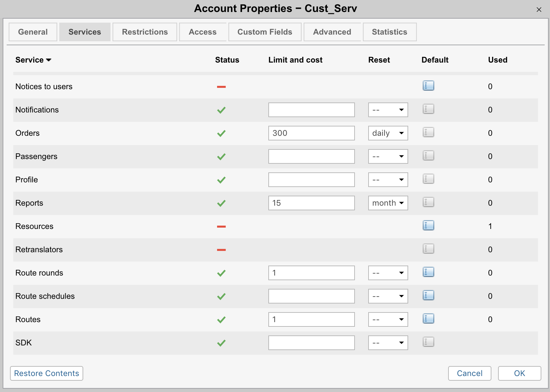Toggle the Notifications service status
This screenshot has height=392, width=550.
click(x=221, y=110)
